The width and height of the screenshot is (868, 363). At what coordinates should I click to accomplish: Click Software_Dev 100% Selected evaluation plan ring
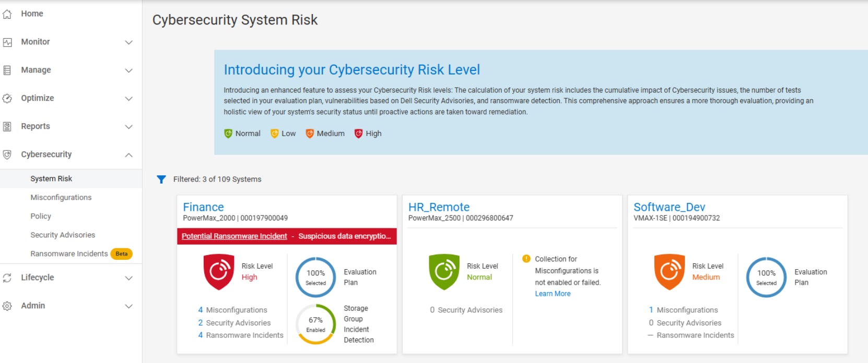(766, 277)
